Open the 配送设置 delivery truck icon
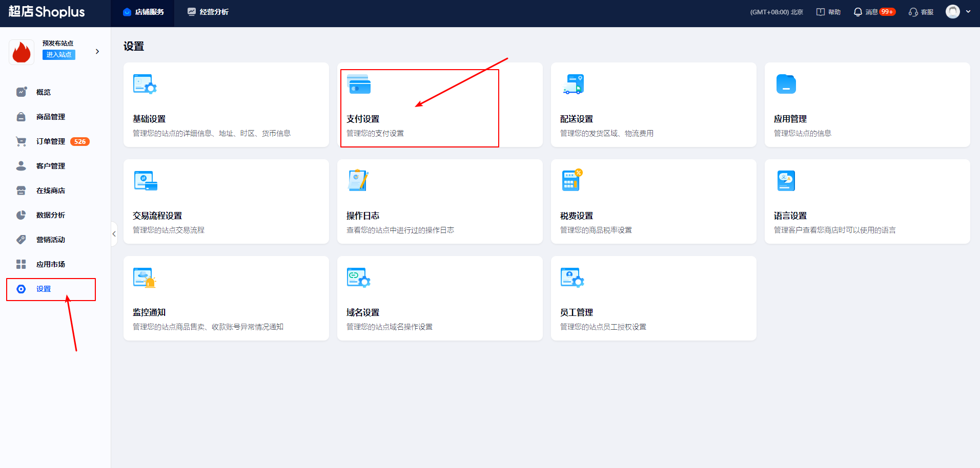Viewport: 980px width, 468px height. coord(573,84)
